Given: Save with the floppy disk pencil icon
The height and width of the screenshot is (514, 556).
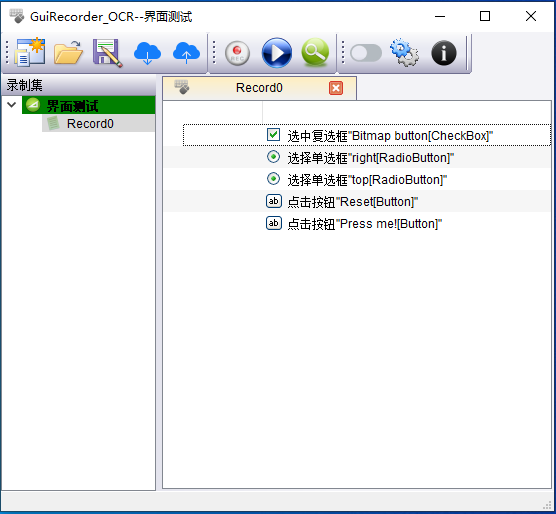Looking at the screenshot, I should [107, 53].
